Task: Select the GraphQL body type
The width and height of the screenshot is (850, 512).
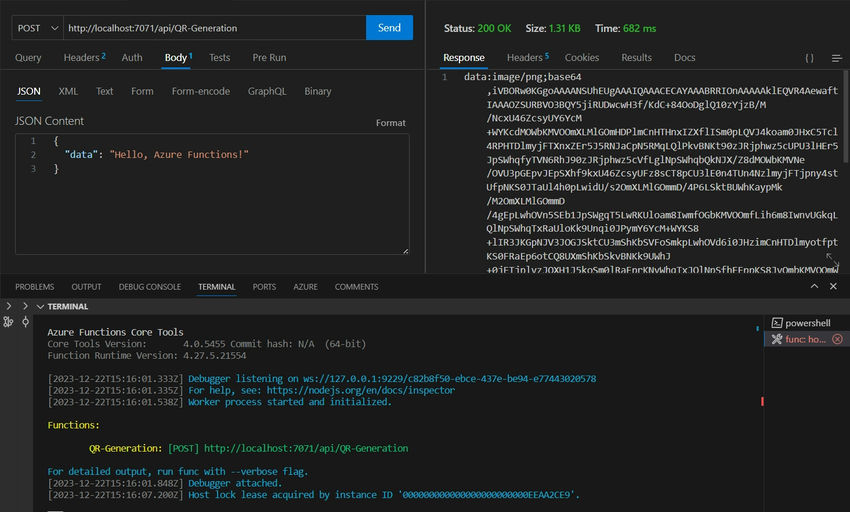Action: [267, 91]
